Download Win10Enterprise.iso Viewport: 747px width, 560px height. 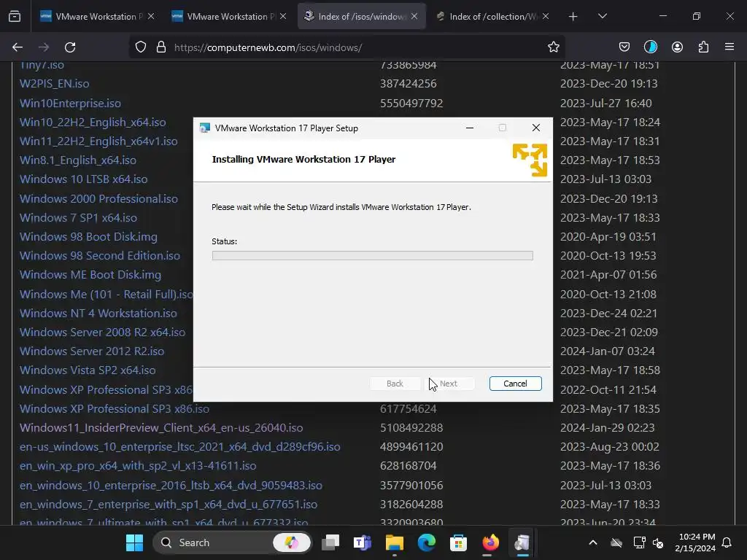tap(70, 104)
